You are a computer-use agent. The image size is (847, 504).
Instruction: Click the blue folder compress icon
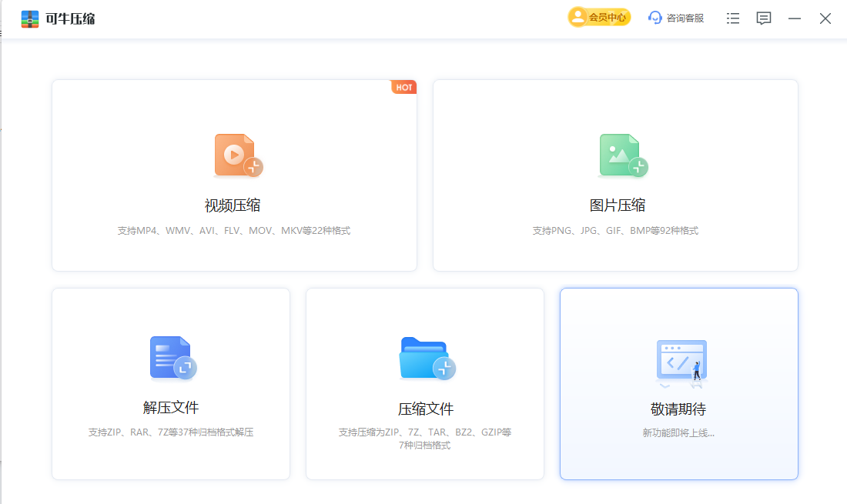[x=427, y=359]
